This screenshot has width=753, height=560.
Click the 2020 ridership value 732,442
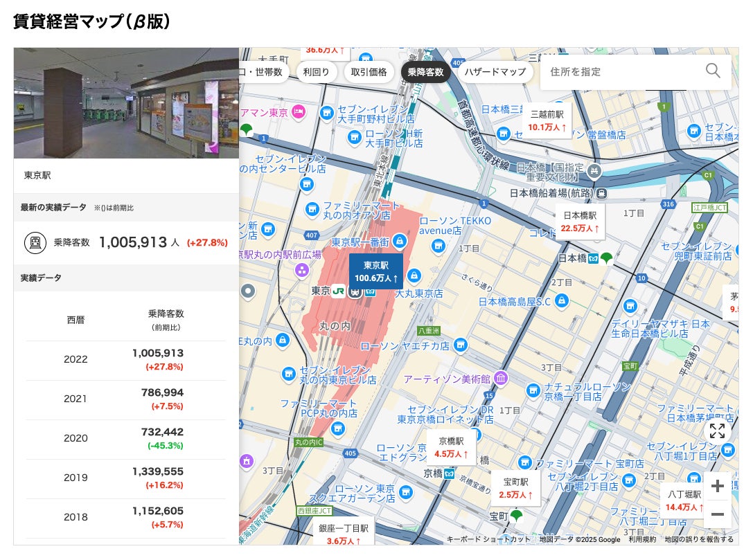pyautogui.click(x=162, y=432)
